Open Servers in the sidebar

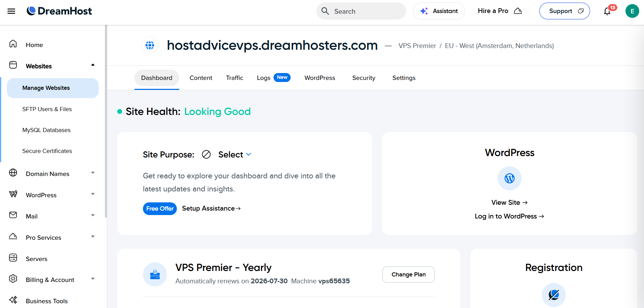click(37, 259)
